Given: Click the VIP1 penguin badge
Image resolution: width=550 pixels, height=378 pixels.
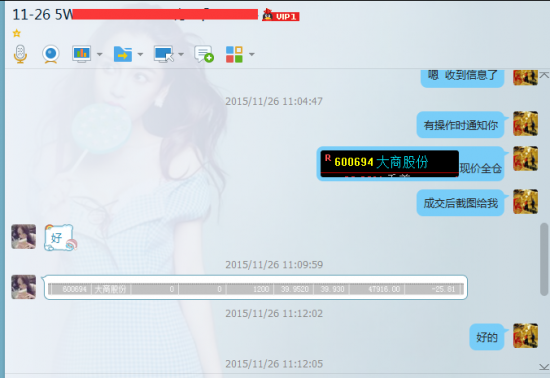Looking at the screenshot, I should pyautogui.click(x=281, y=15).
